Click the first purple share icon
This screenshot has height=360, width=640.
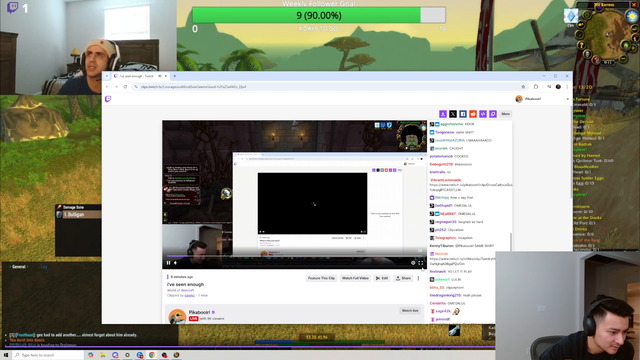pos(443,114)
